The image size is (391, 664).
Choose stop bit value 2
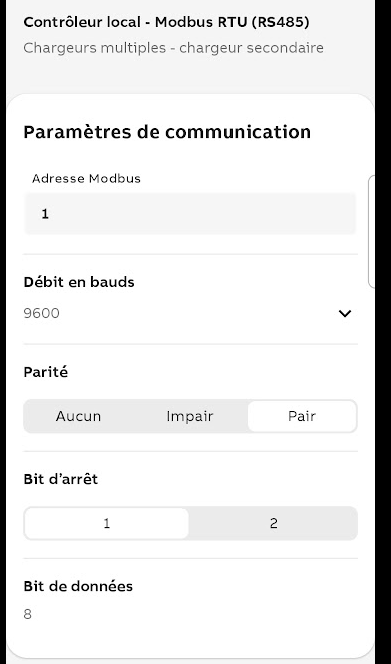point(273,523)
